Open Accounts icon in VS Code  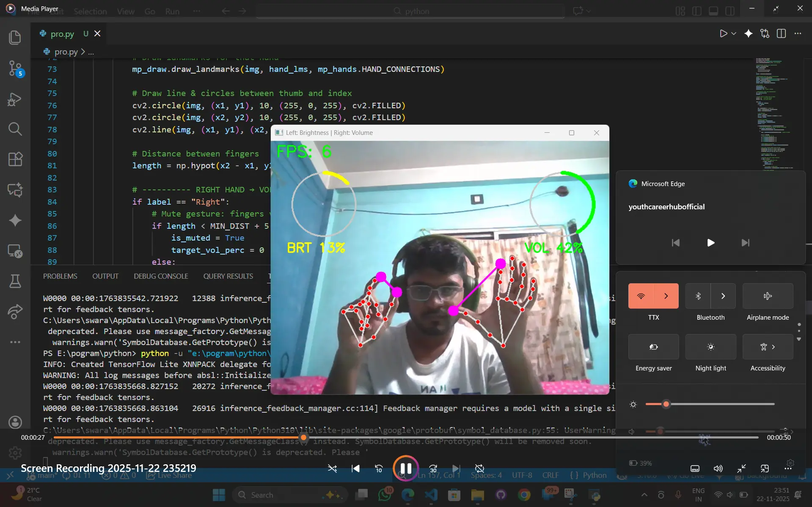[15, 422]
